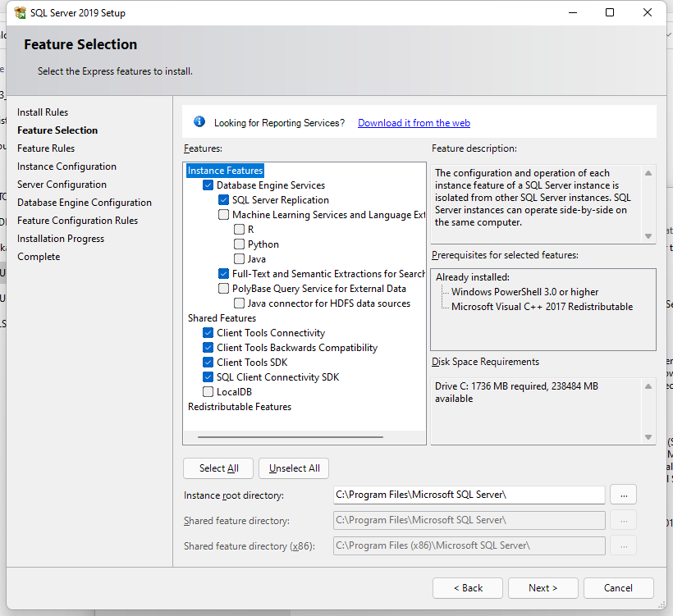673x616 pixels.
Task: Uncheck SQL Server Replication checkbox
Action: tap(223, 200)
